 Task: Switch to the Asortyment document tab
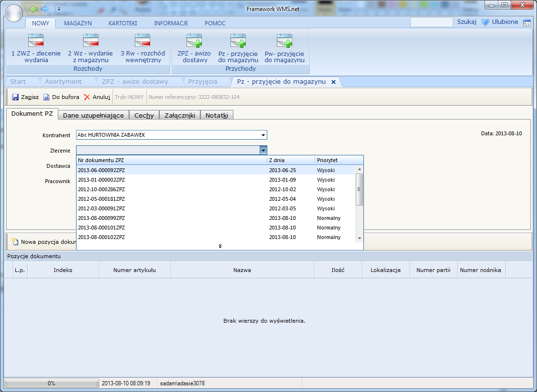pos(63,81)
